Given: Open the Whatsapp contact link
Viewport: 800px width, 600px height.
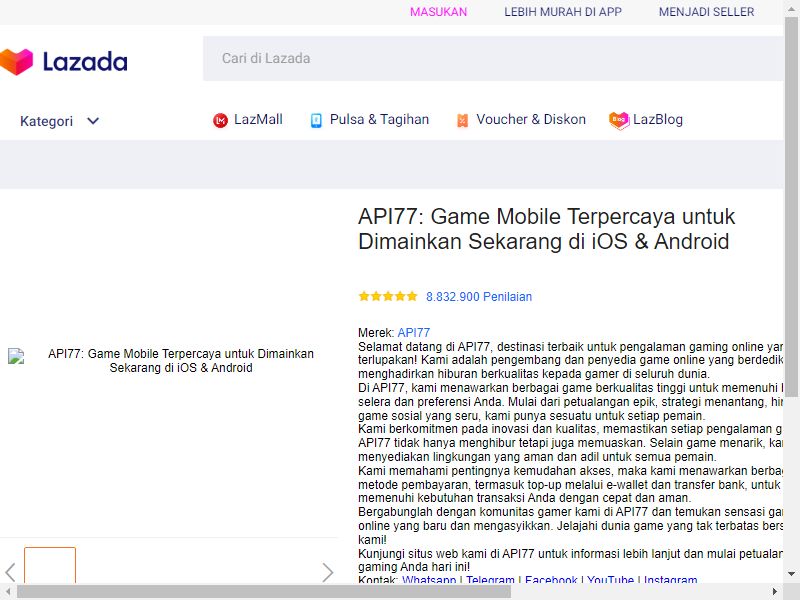Looking at the screenshot, I should (x=429, y=580).
